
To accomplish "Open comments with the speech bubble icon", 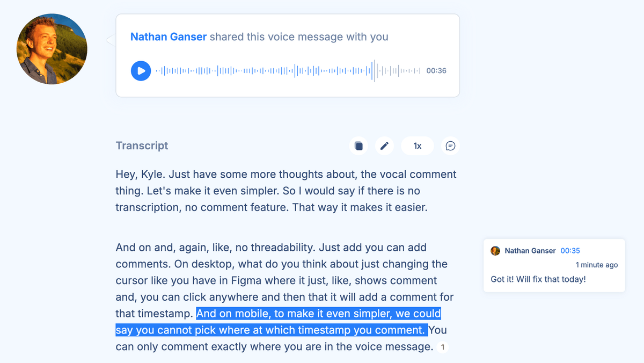I will pyautogui.click(x=451, y=146).
